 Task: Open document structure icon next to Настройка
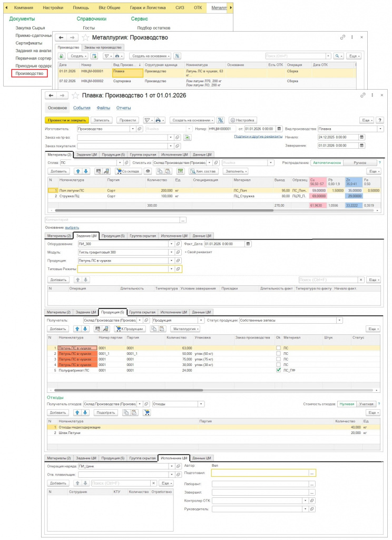(x=221, y=120)
